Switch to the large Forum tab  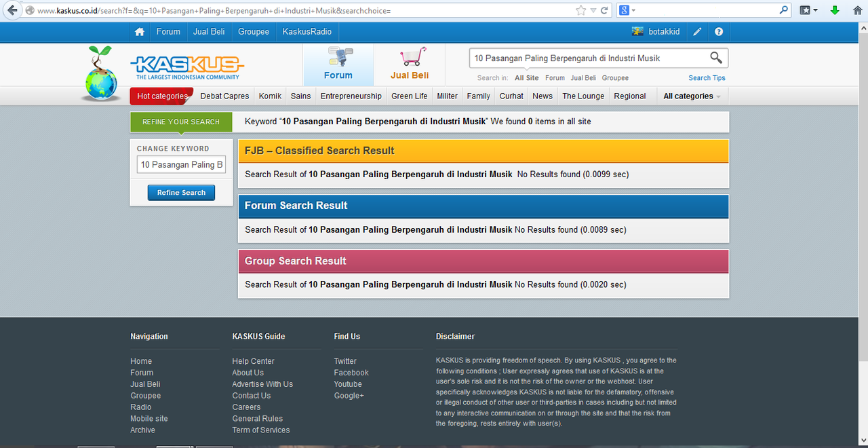click(338, 65)
